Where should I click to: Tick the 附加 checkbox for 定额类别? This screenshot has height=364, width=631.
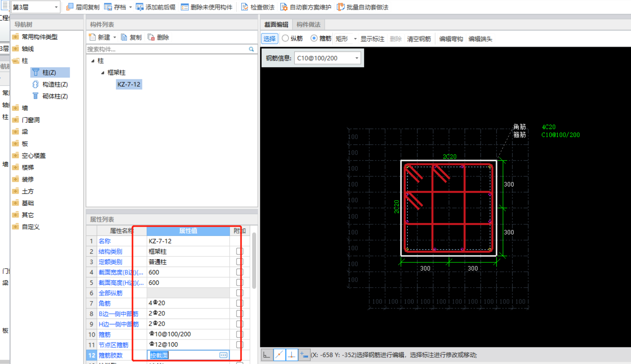[x=240, y=262]
